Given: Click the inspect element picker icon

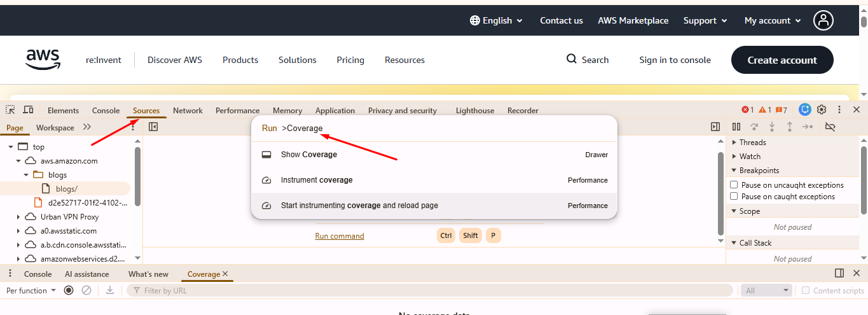Looking at the screenshot, I should point(11,110).
